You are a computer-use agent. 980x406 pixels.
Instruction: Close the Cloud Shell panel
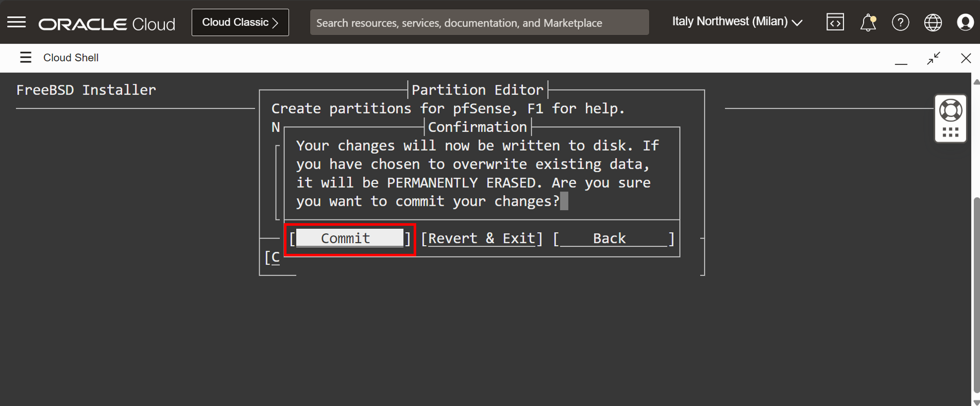pos(965,58)
